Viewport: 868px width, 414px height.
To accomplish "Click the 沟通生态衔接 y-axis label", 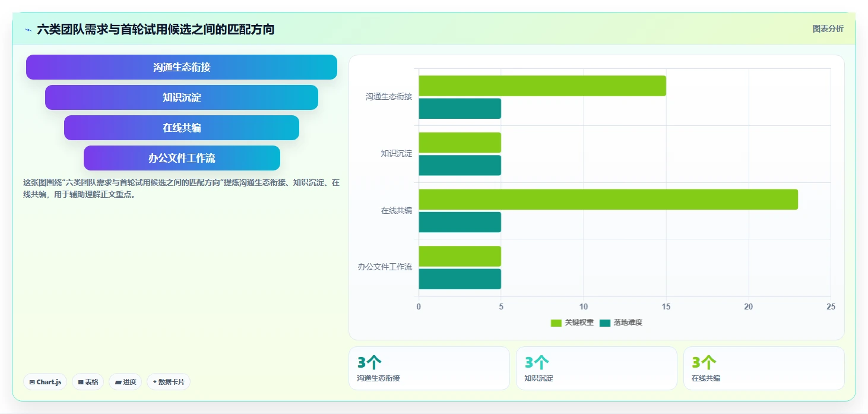I will [x=389, y=96].
